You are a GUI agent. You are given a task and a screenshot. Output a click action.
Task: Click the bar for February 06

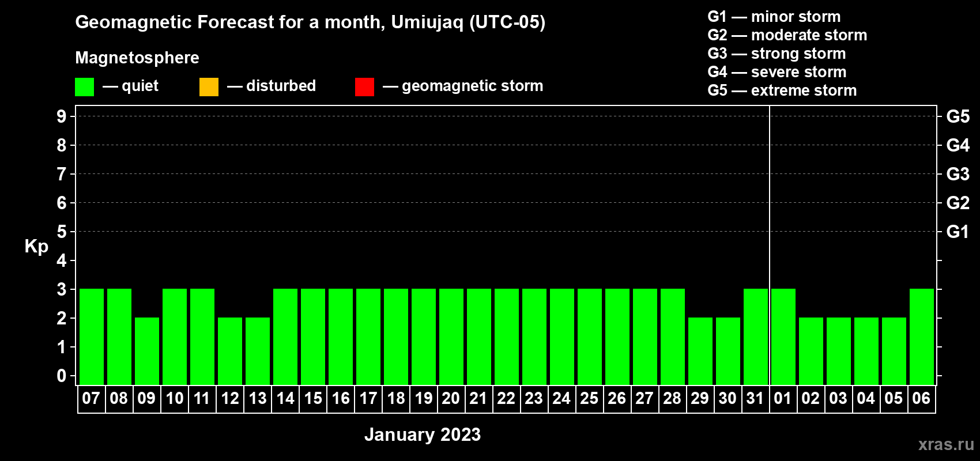(922, 337)
